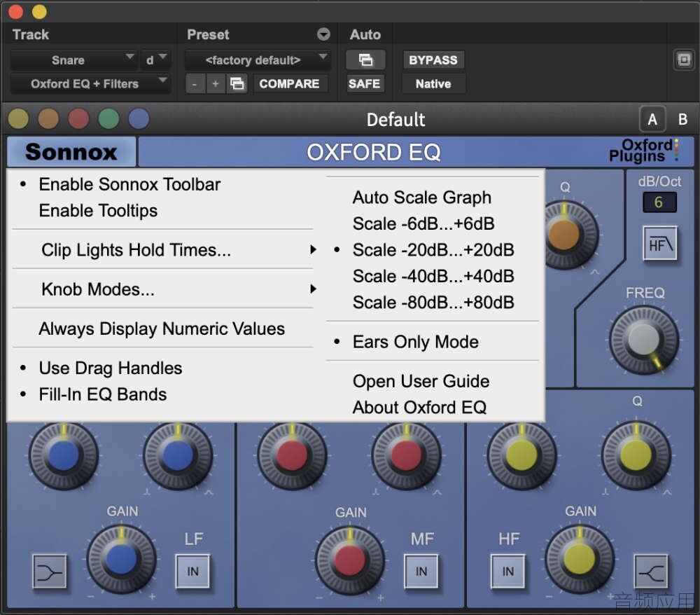Click the automation enable window icon
Image resolution: width=700 pixels, height=615 pixels.
pos(365,60)
